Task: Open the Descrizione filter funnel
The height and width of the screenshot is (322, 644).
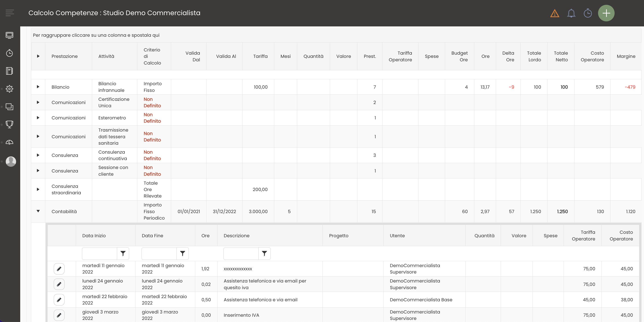Action: coord(264,254)
